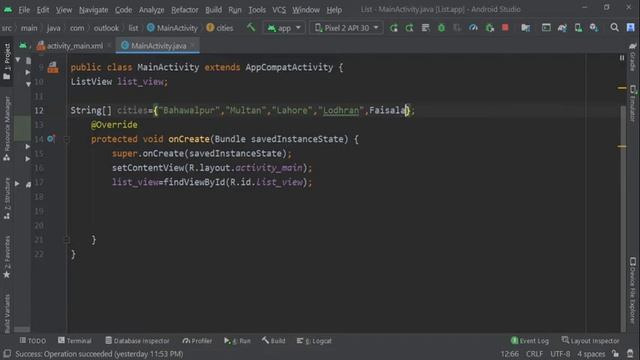Open the Navigate menu
Screen dimensions: 640x360
coord(93,10)
